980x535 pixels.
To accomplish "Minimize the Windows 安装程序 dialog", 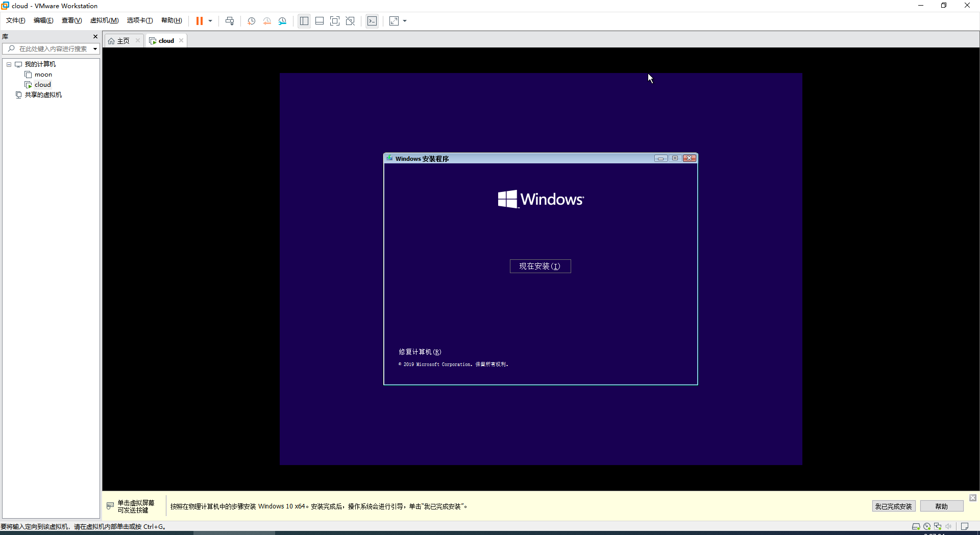I will click(661, 158).
